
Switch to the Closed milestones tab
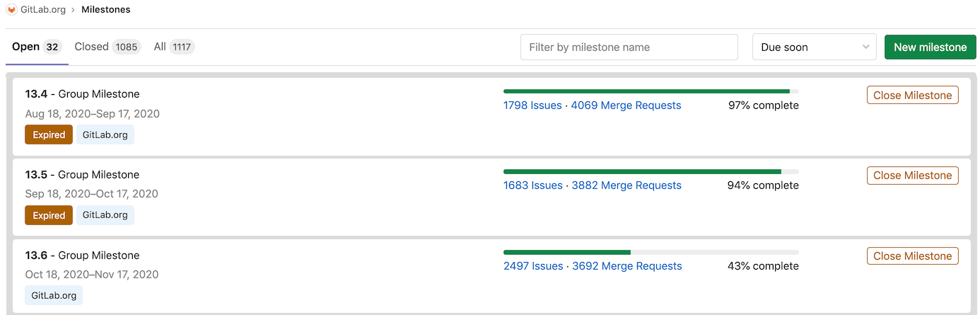pyautogui.click(x=107, y=47)
